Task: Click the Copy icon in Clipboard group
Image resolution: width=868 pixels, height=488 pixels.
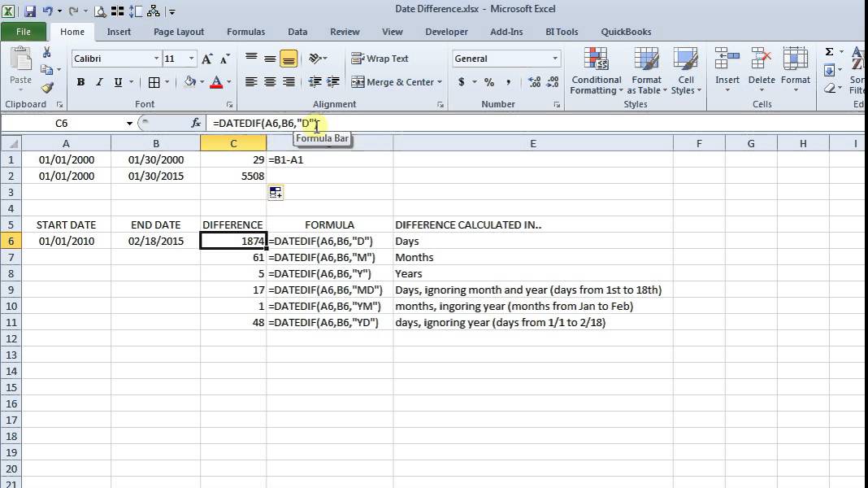Action: (x=46, y=70)
